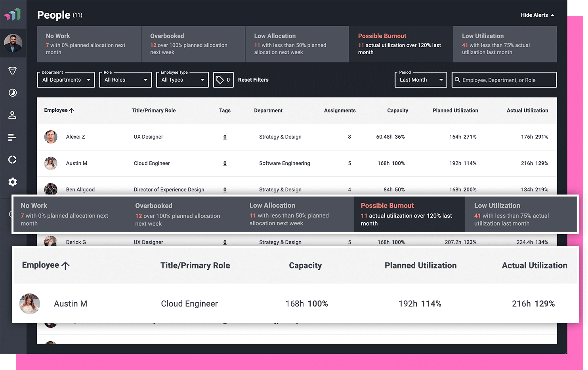Select the sync circle icon in sidebar
Image resolution: width=588 pixels, height=370 pixels.
click(12, 160)
